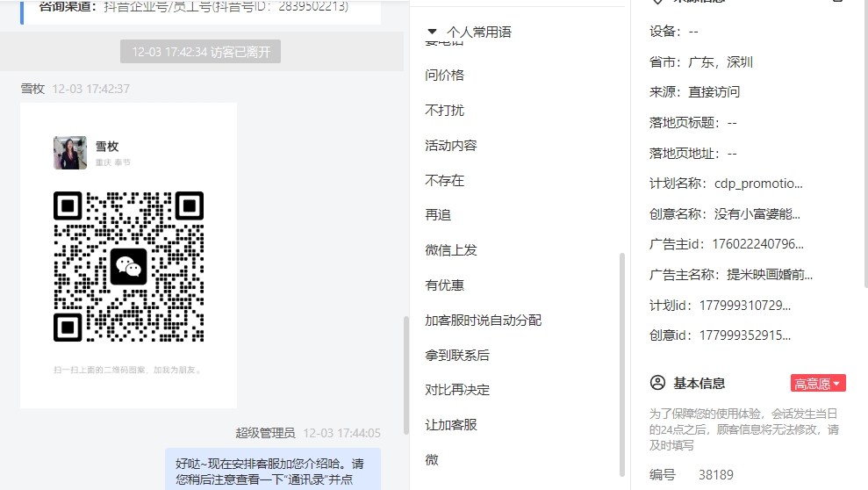868x490 pixels.
Task: Collapse the 个人常用语 section triangle
Action: 433,32
